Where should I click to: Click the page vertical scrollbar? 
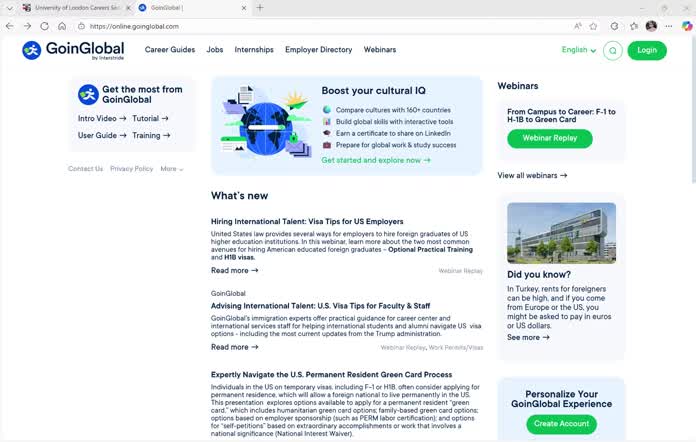(693, 111)
